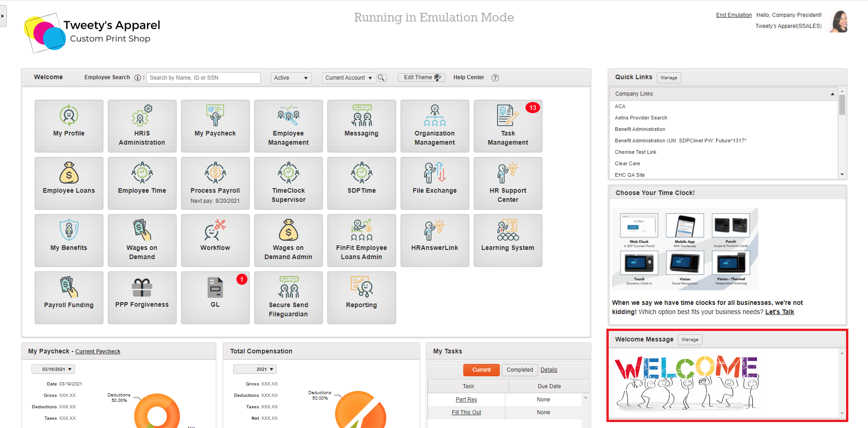Open the Messaging tile

click(362, 126)
